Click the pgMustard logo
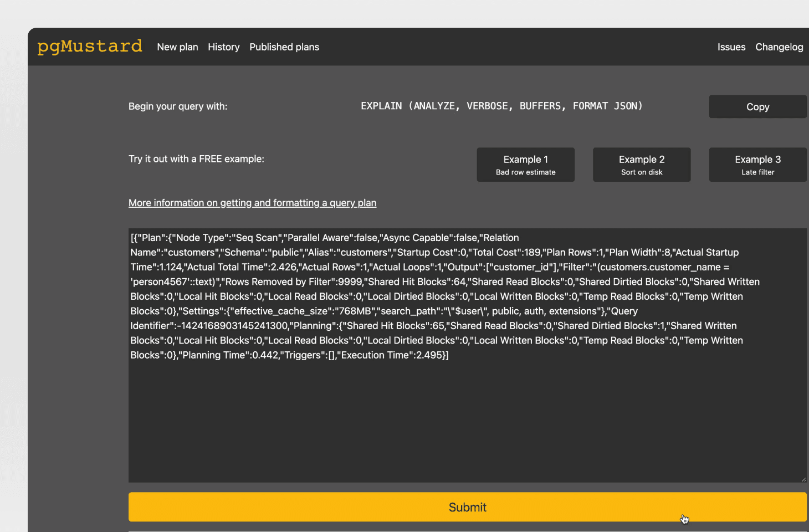 (90, 46)
